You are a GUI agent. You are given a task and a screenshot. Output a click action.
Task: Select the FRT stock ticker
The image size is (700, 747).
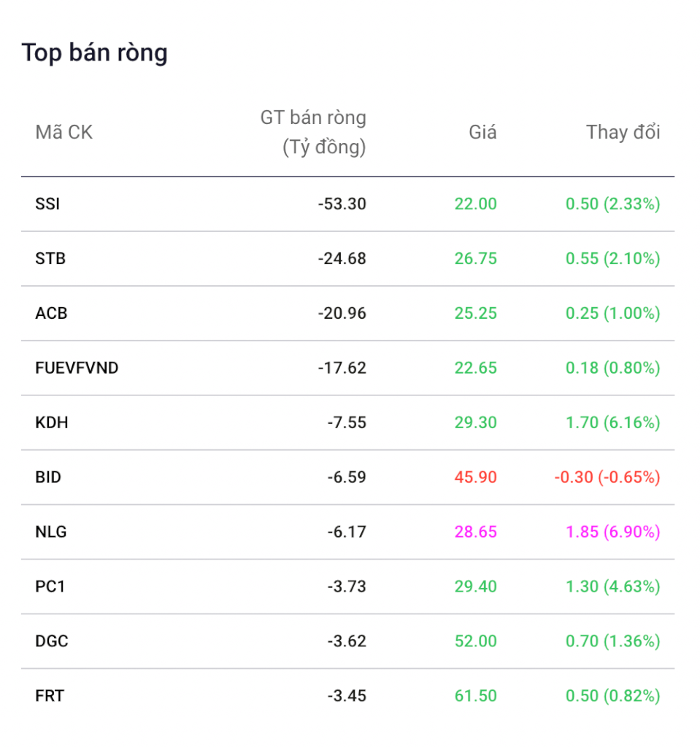pos(50,696)
